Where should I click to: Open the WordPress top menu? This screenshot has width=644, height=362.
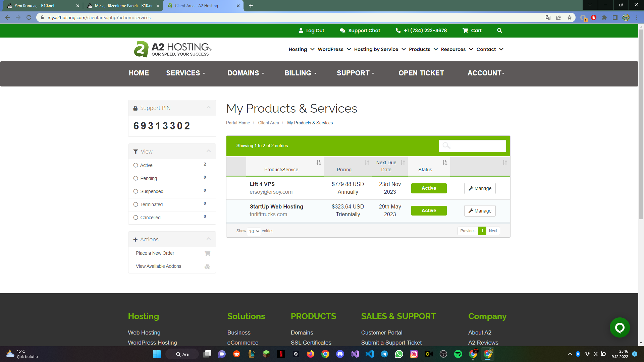(x=334, y=49)
